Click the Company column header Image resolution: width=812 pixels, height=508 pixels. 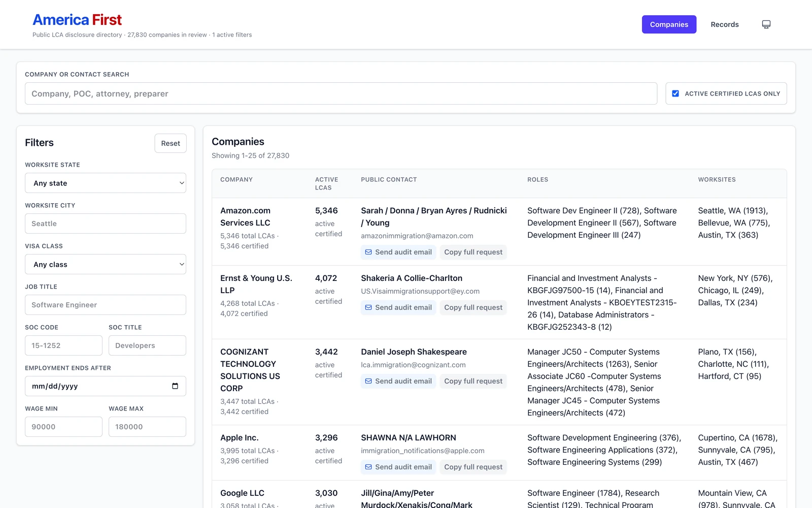point(236,180)
